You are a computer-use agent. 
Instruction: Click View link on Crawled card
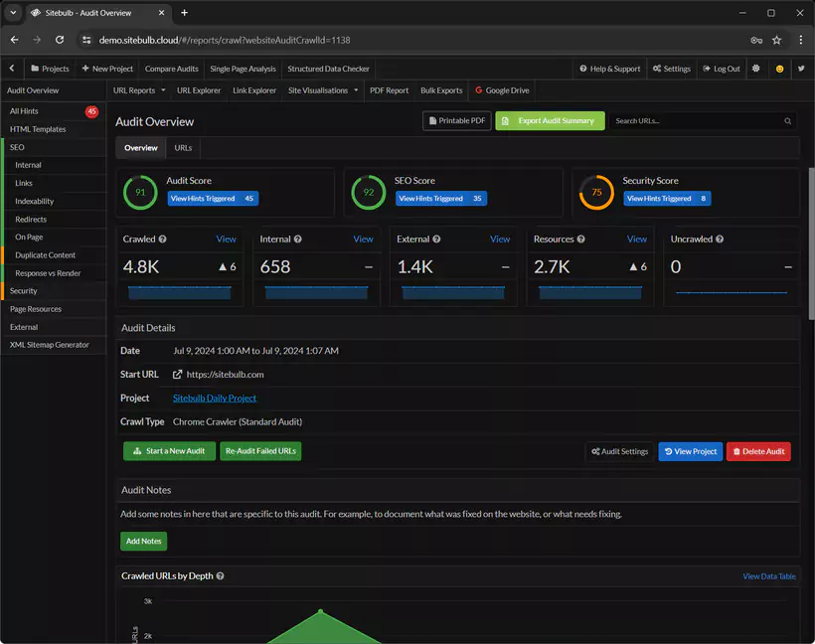click(226, 240)
